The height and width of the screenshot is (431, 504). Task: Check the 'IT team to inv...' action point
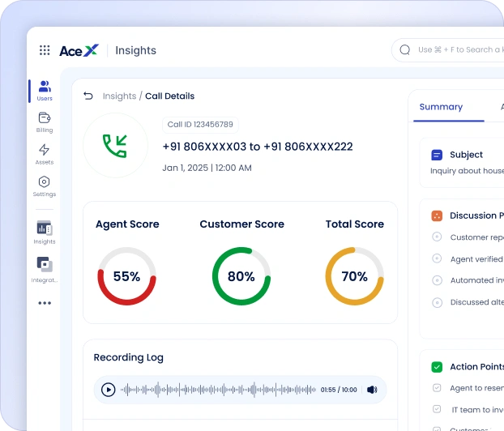coord(437,409)
